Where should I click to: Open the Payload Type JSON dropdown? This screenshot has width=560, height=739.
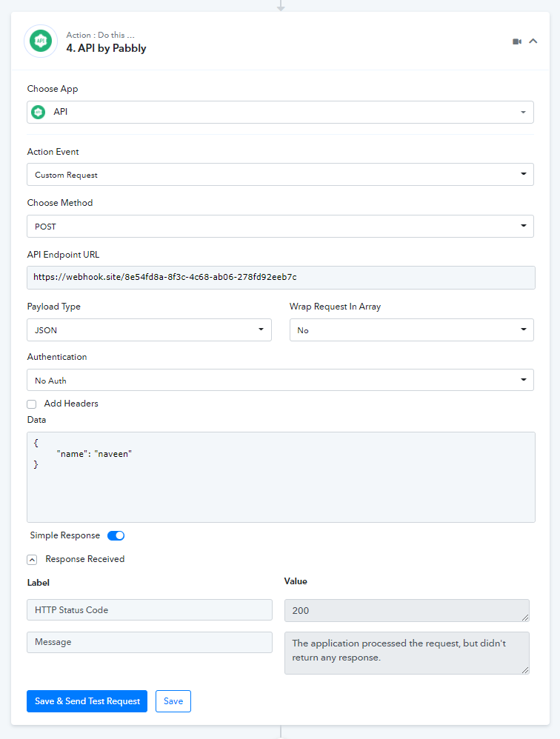pyautogui.click(x=149, y=330)
